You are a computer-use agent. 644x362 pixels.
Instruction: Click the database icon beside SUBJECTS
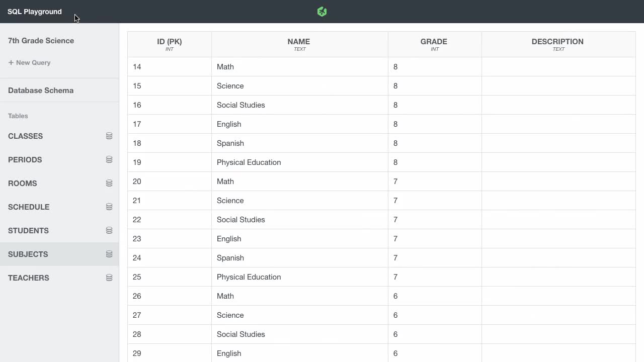click(109, 254)
